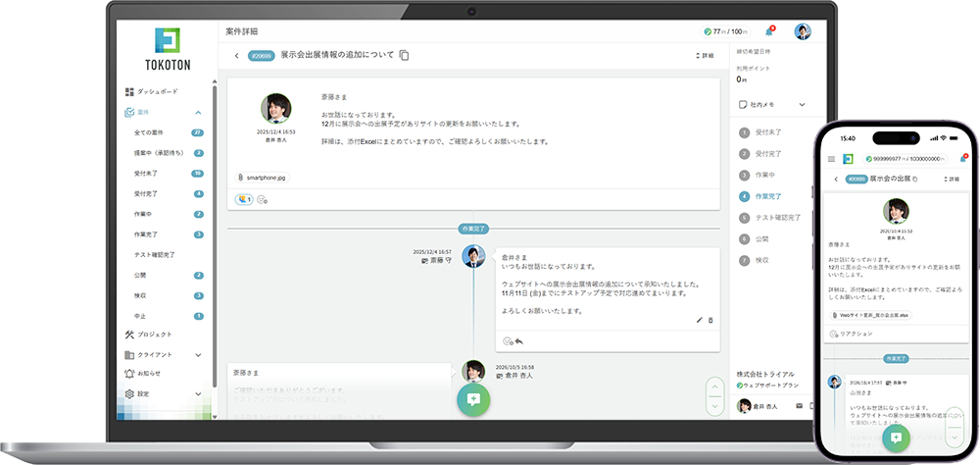This screenshot has width=980, height=465.
Task: Expand the クライアント sidebar chevron
Action: click(x=198, y=355)
